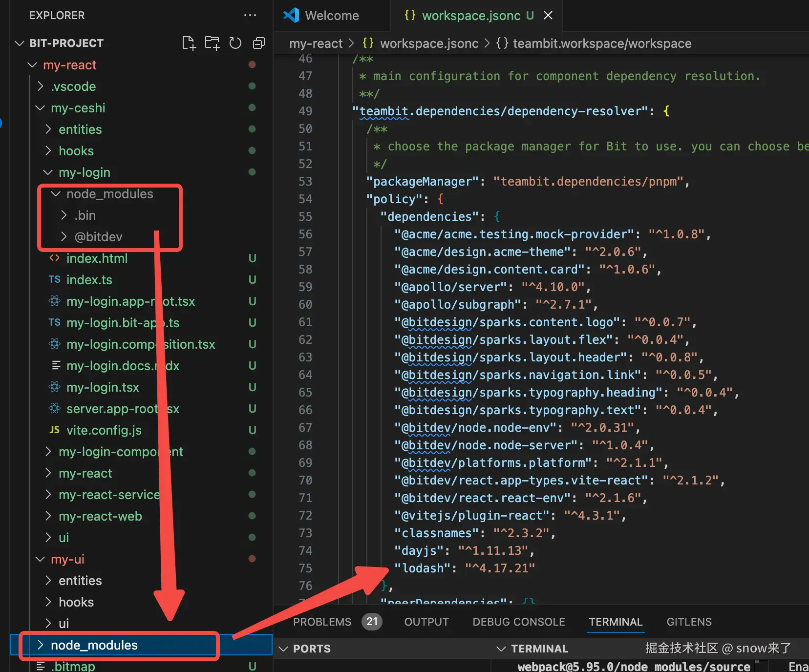Image resolution: width=809 pixels, height=672 pixels.
Task: Expand the root node_modules folder
Action: (x=41, y=645)
